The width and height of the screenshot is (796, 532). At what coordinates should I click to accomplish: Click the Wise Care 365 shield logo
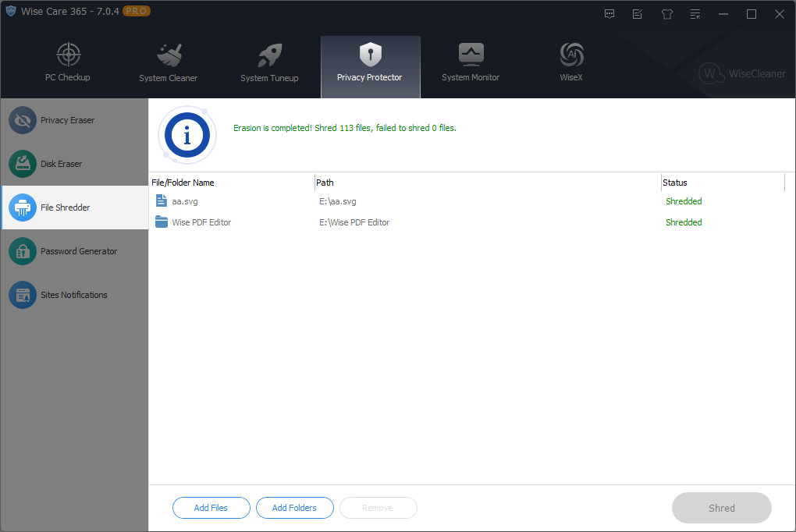[x=11, y=11]
